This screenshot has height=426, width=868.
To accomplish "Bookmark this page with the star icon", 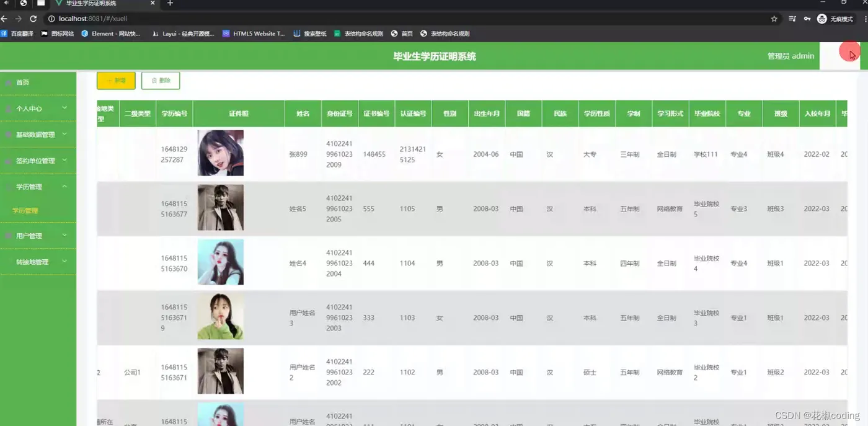I will pyautogui.click(x=774, y=19).
